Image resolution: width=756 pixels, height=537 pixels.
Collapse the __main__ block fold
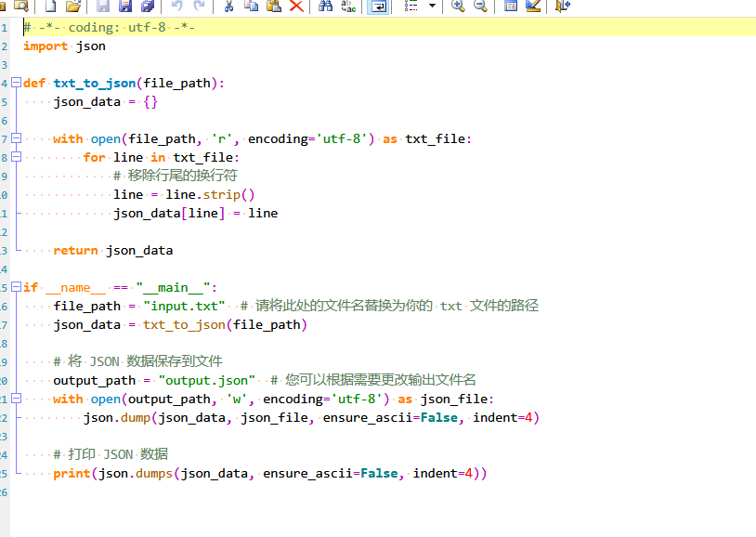[x=16, y=287]
